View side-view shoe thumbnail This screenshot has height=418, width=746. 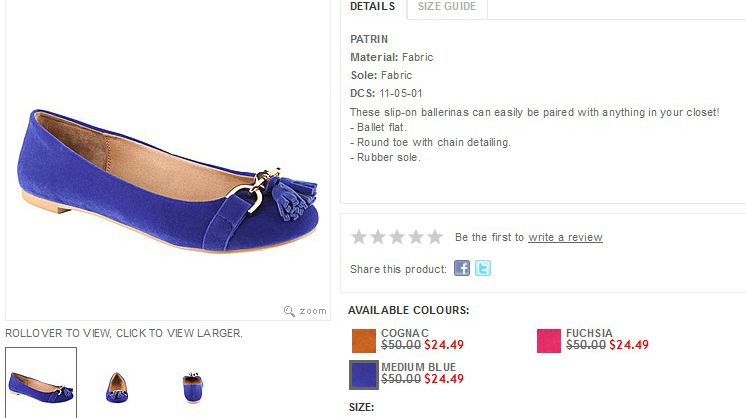pos(41,382)
